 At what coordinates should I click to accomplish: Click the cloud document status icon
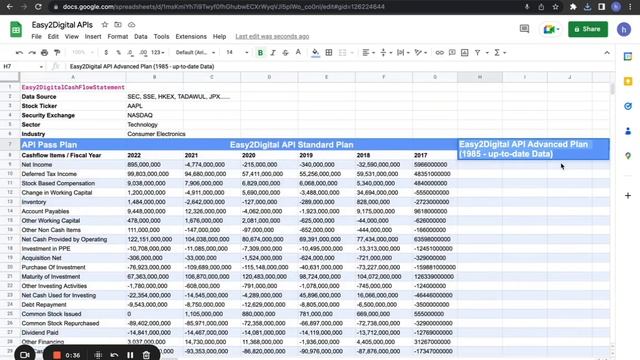point(131,25)
